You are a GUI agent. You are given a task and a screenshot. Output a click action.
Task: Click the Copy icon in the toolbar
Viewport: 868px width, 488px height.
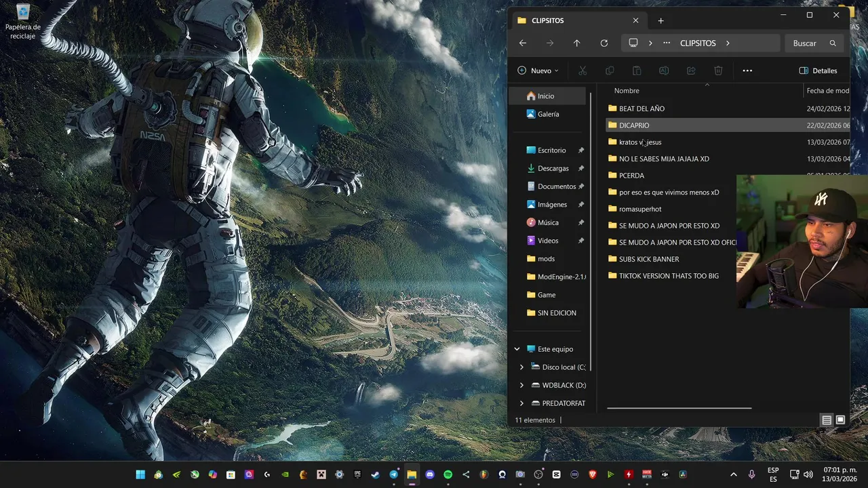point(610,70)
